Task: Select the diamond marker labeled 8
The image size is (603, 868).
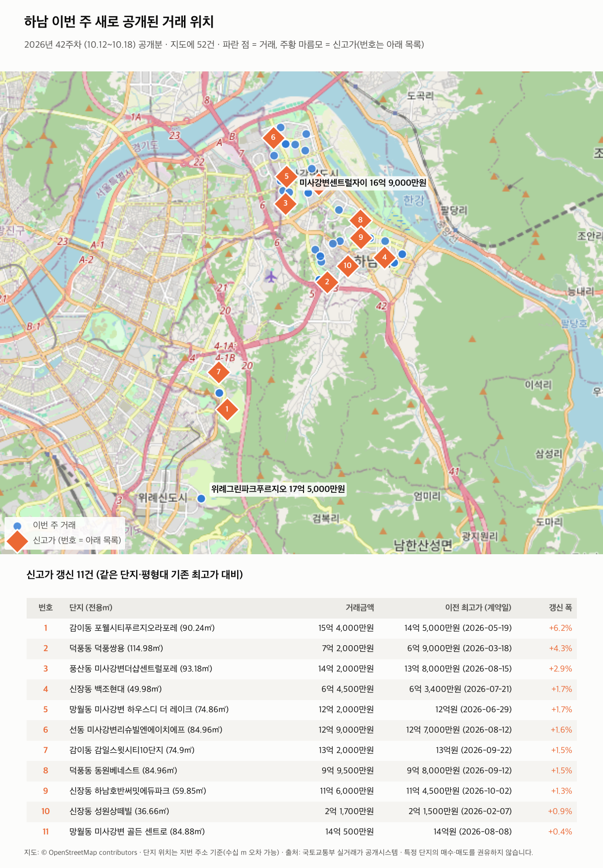Action: (360, 220)
